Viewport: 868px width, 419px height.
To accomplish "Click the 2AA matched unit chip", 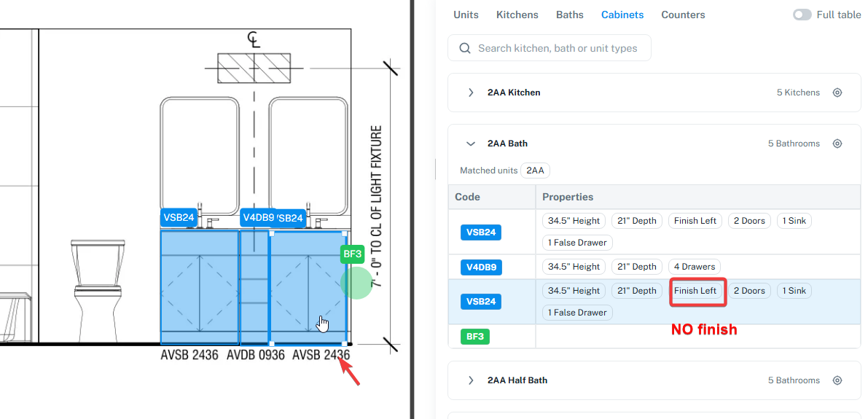I will coord(535,171).
